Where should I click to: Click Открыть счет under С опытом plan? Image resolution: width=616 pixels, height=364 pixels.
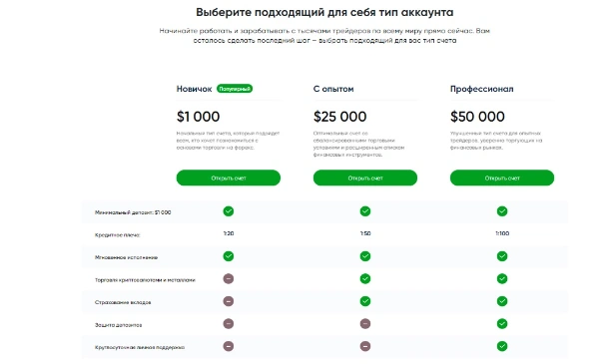pos(365,178)
